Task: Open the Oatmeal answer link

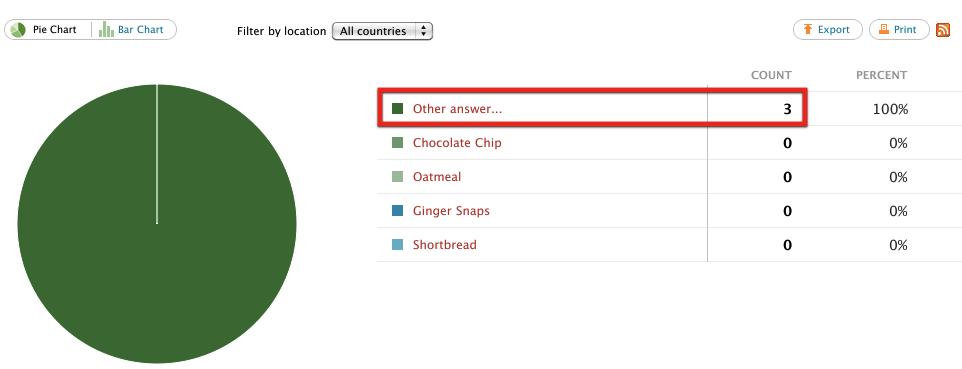Action: pos(437,177)
